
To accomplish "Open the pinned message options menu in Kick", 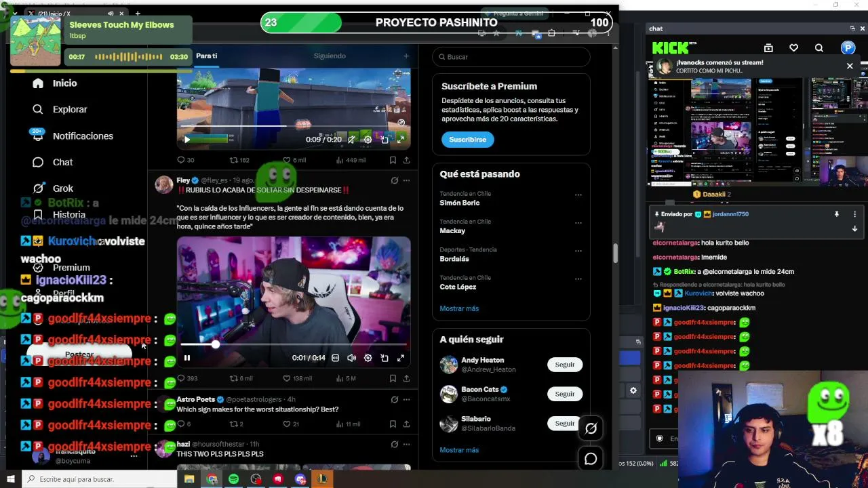I will coord(854,214).
